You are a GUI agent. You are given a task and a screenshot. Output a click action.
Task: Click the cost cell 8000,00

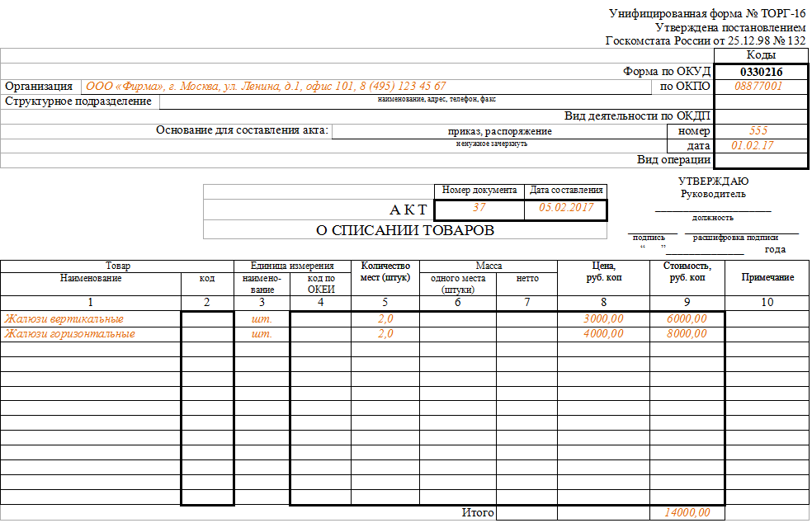(687, 334)
